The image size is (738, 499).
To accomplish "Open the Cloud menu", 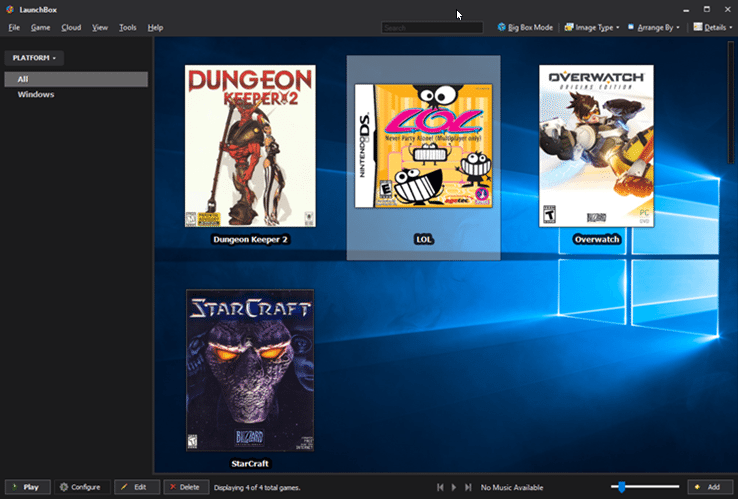I will 71,27.
